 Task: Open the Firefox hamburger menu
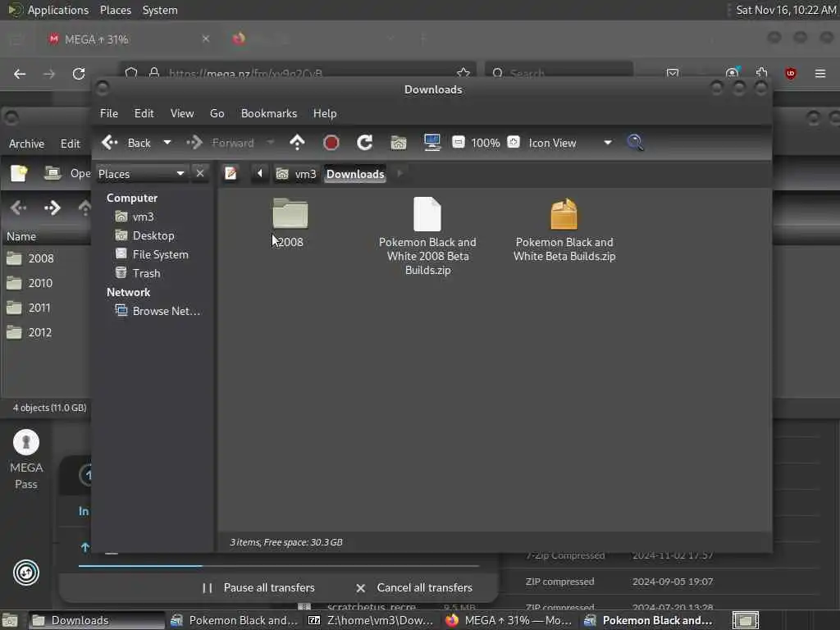(820, 73)
